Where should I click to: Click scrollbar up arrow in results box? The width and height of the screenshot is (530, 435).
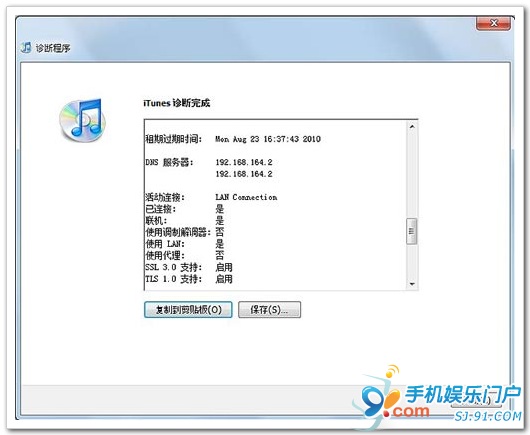tap(412, 127)
